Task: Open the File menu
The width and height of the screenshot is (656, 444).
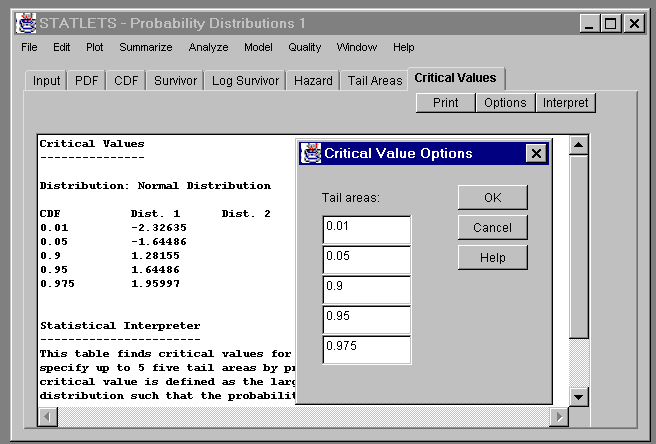Action: click(29, 47)
